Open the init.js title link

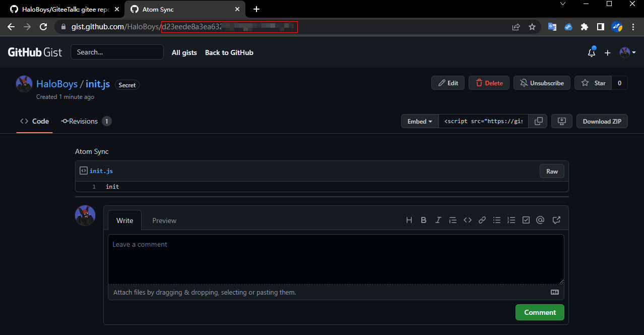click(x=98, y=84)
